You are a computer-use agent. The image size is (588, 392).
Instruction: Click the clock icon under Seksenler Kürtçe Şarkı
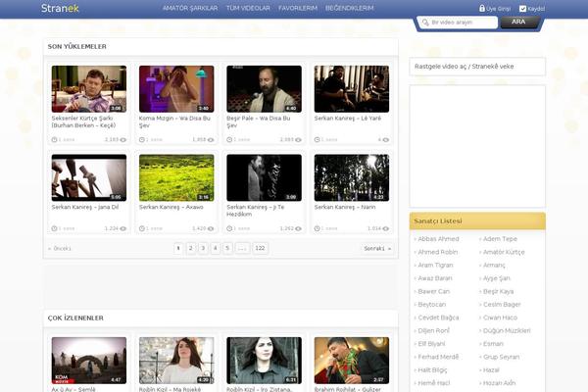(x=54, y=139)
